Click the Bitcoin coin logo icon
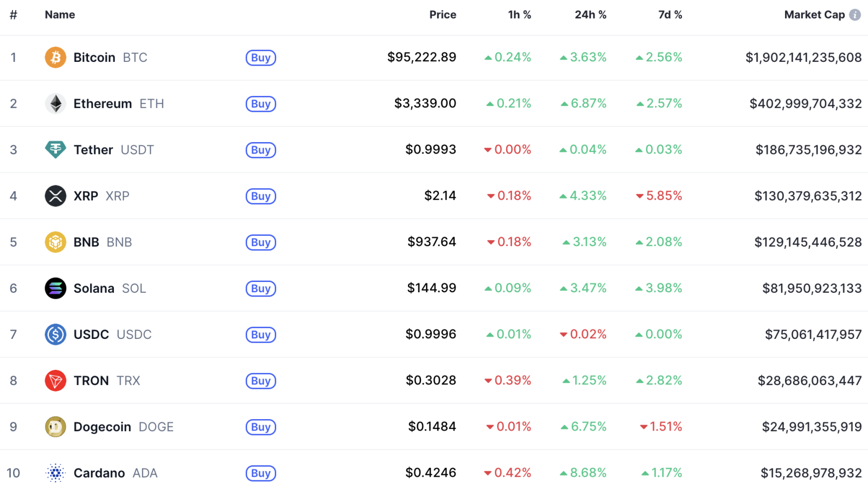The height and width of the screenshot is (494, 868). click(55, 57)
